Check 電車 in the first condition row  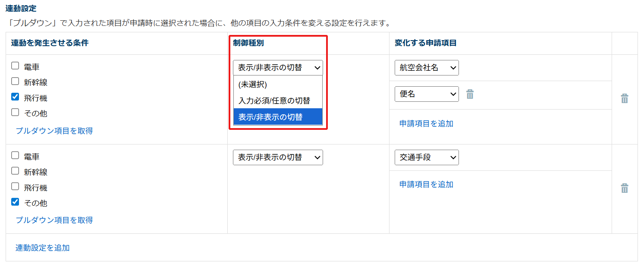pyautogui.click(x=15, y=66)
